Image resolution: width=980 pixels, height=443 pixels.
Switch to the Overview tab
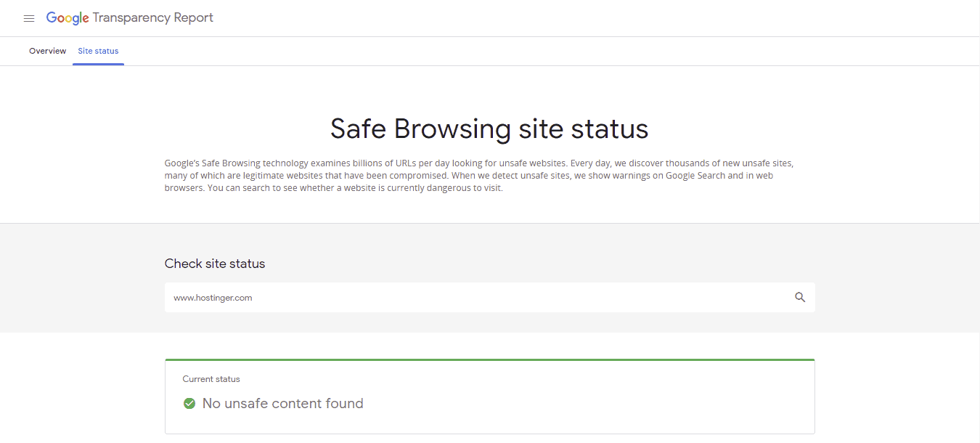[48, 51]
